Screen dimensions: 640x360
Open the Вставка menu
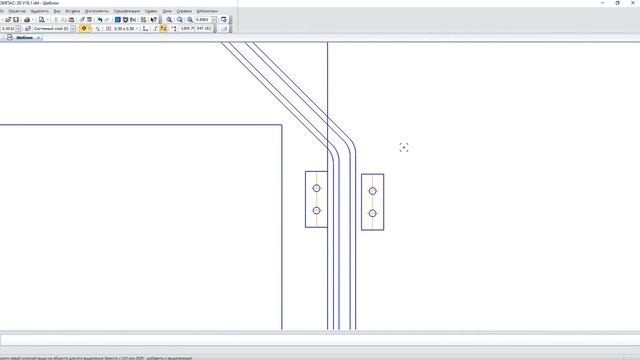click(73, 11)
